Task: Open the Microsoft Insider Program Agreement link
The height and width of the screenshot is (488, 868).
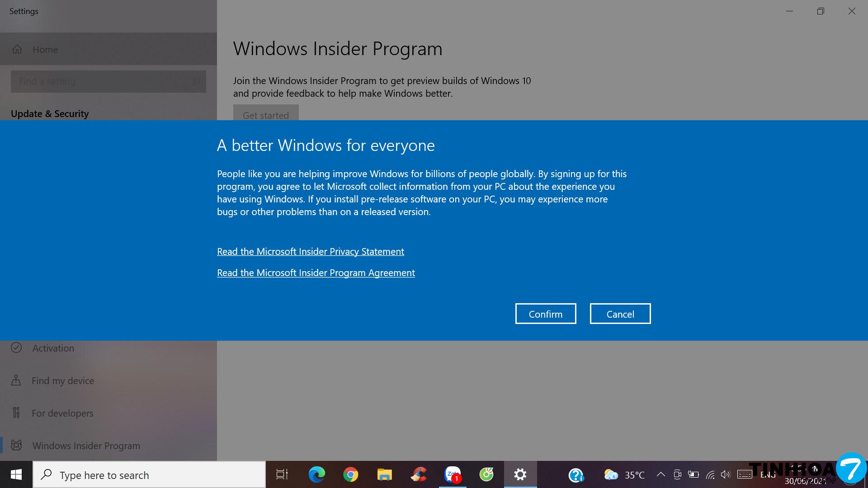Action: coord(316,272)
